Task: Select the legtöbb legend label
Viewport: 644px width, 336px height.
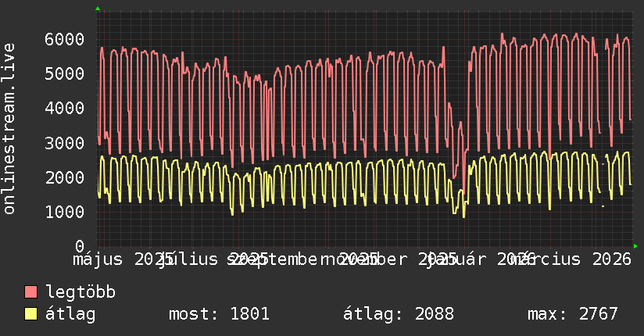Action: 80,291
